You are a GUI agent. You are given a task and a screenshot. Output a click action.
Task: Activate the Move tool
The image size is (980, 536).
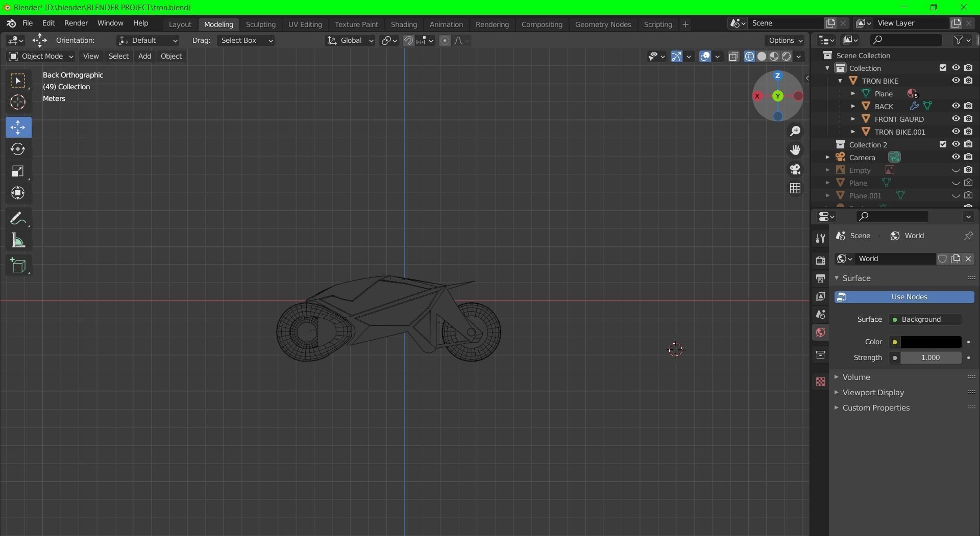[18, 127]
